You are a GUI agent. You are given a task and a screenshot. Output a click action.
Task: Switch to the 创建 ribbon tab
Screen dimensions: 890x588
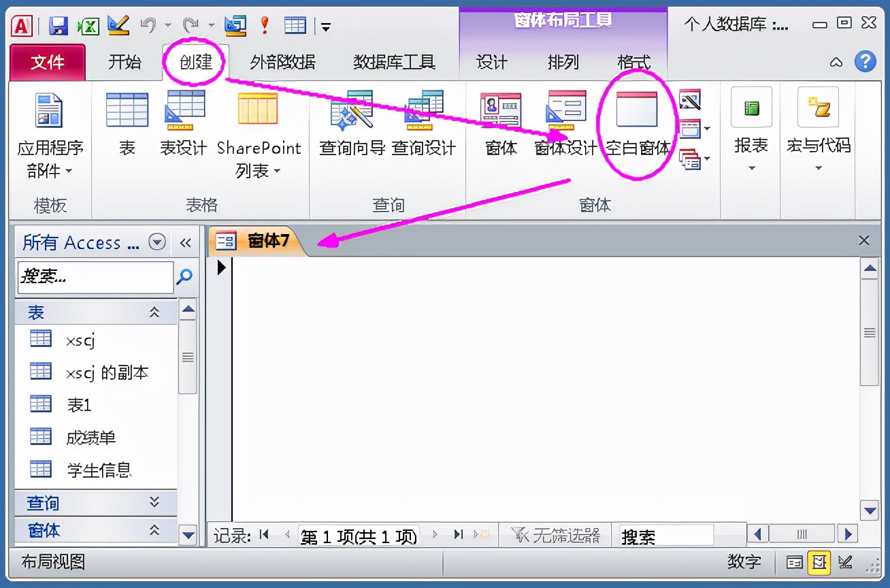point(195,61)
